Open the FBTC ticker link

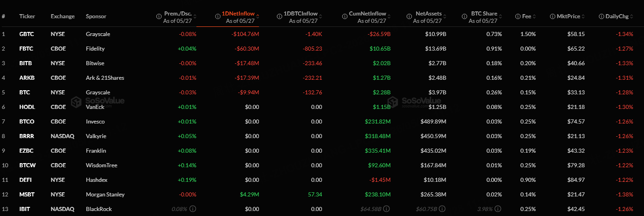pyautogui.click(x=26, y=49)
